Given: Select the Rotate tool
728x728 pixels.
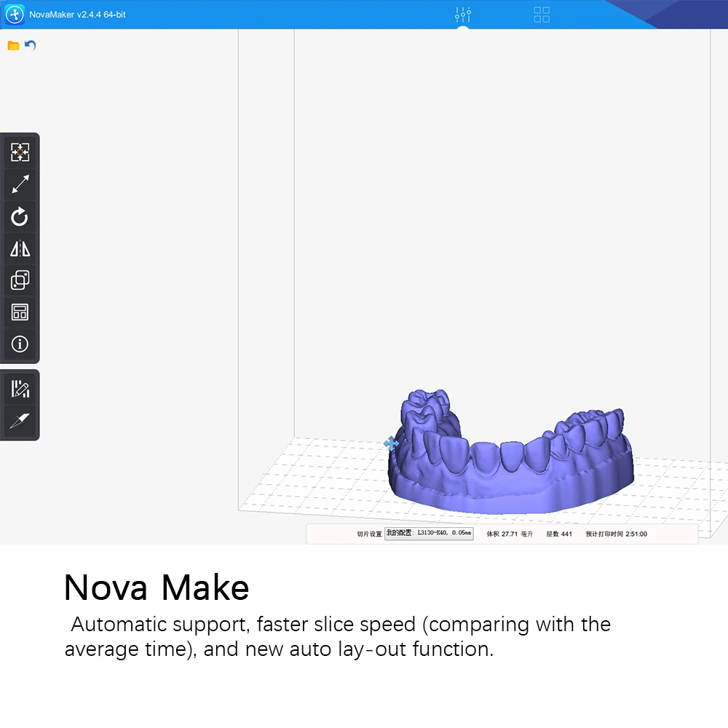Looking at the screenshot, I should coord(20,216).
